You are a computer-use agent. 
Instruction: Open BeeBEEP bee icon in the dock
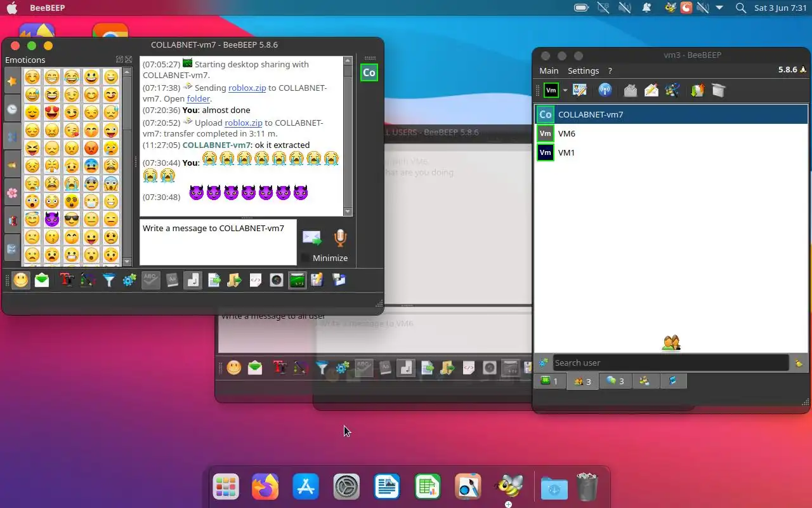click(x=509, y=487)
